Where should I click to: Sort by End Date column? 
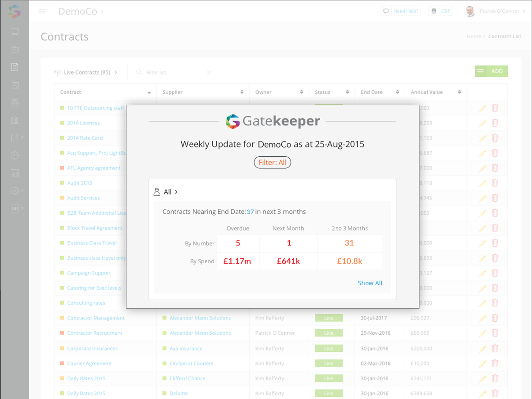[x=380, y=92]
